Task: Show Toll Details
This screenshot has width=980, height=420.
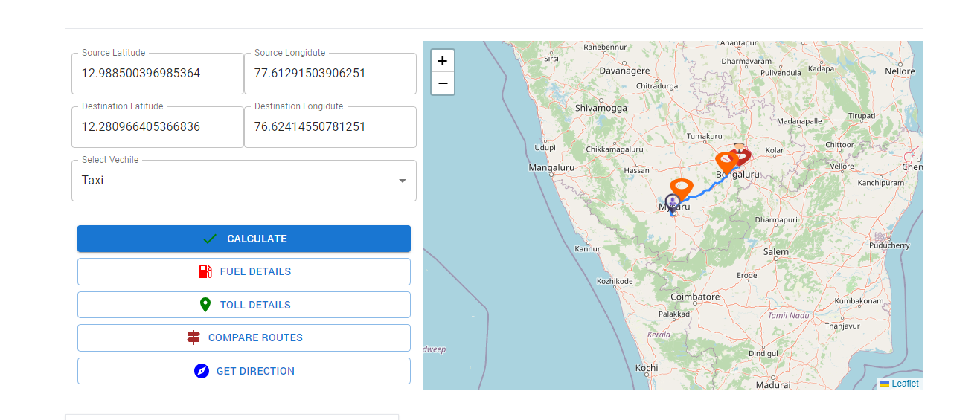Action: click(244, 305)
